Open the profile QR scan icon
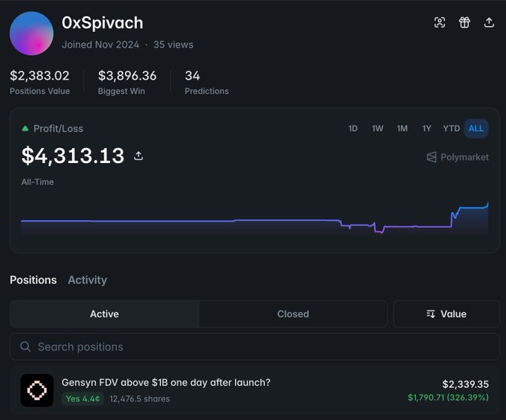506x420 pixels. coord(440,22)
